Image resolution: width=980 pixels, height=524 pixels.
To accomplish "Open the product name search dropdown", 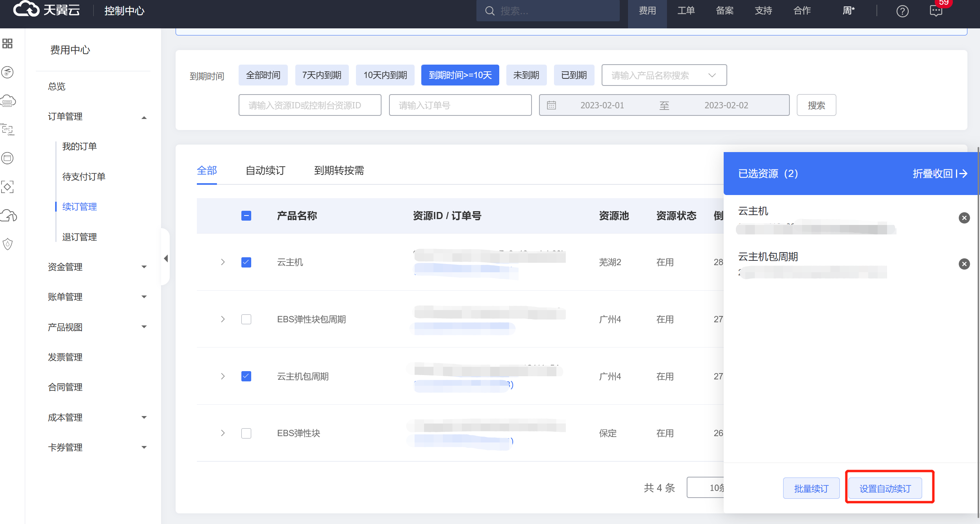I will 664,75.
